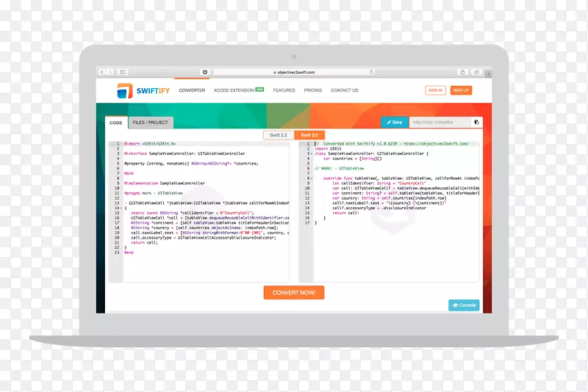Click the 'var countries = [String]()' line

353,159
